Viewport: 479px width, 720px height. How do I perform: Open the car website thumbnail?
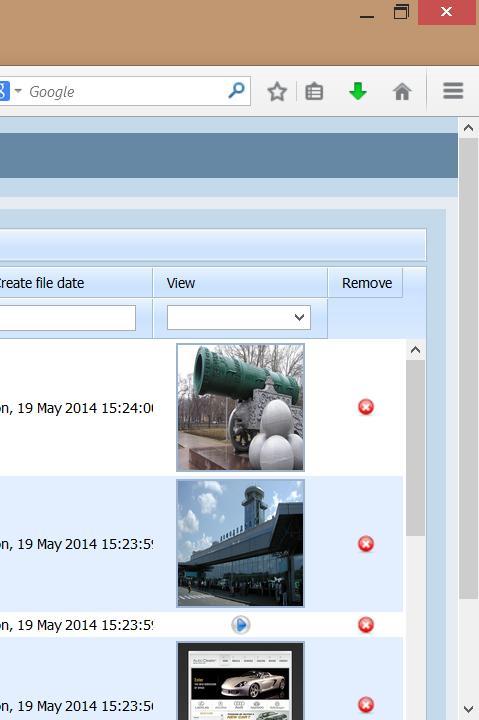[240, 681]
